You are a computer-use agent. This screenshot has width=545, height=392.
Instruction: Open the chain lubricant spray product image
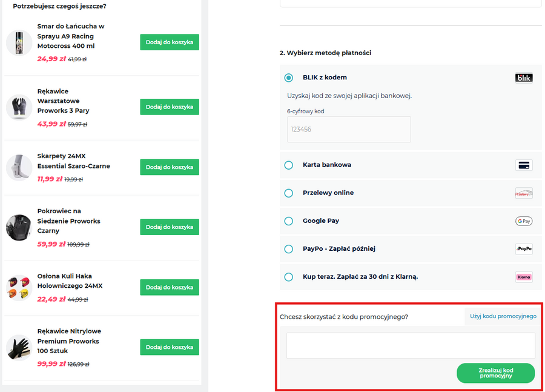click(19, 42)
